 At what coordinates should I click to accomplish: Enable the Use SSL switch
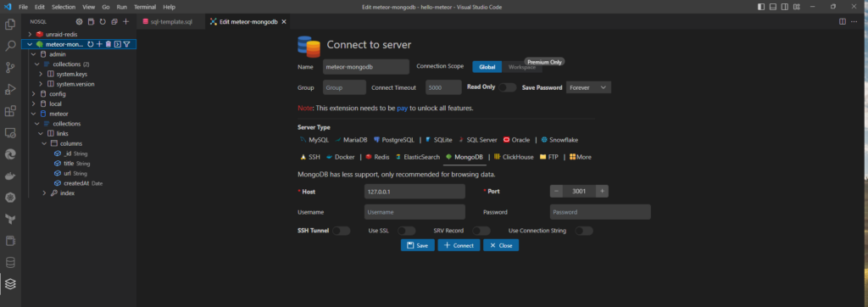[x=406, y=231]
